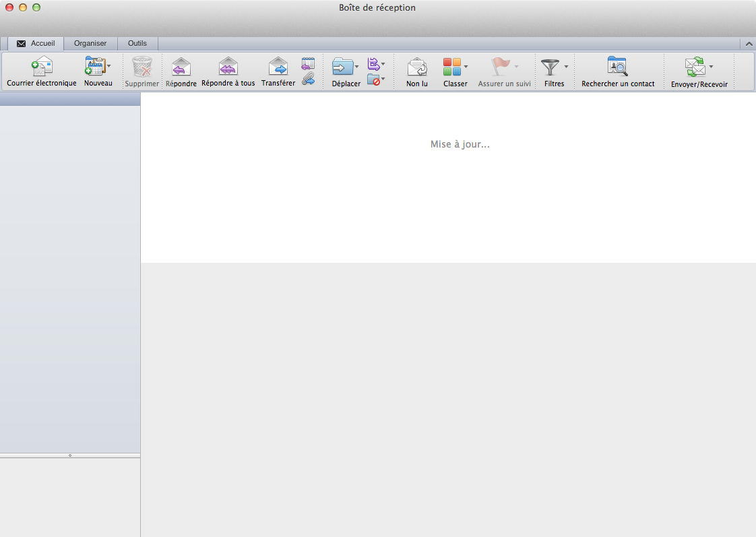This screenshot has height=537, width=756.
Task: Switch to the Organiser tab
Action: [90, 43]
